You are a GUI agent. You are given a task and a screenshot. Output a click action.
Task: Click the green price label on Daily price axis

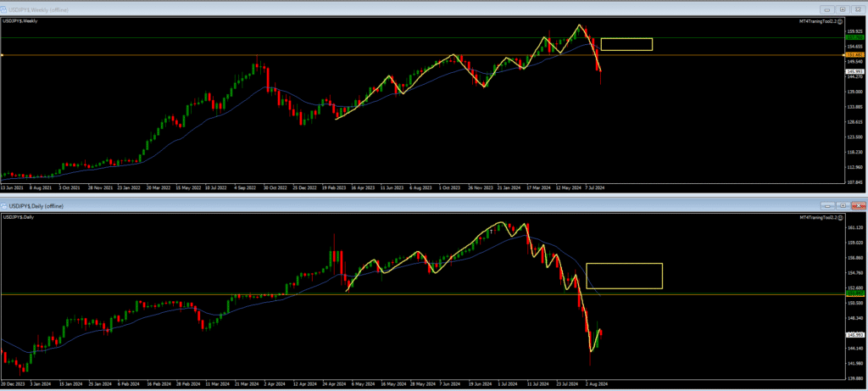point(855,294)
